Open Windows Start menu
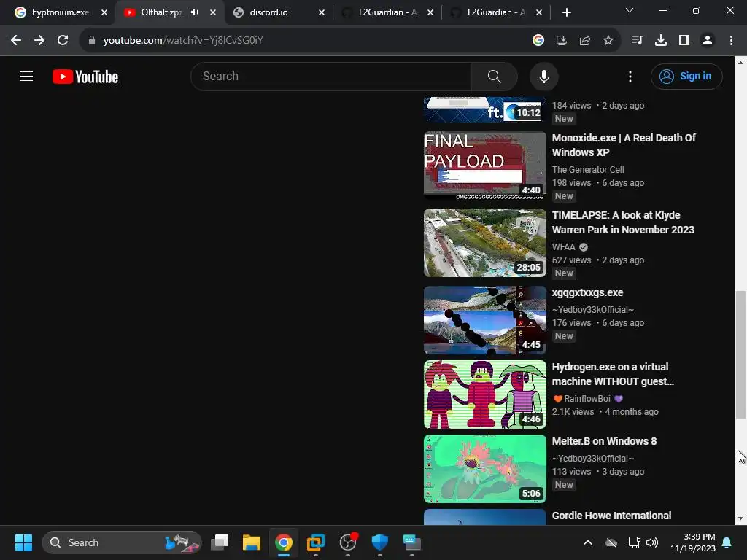The image size is (747, 560). point(23,542)
